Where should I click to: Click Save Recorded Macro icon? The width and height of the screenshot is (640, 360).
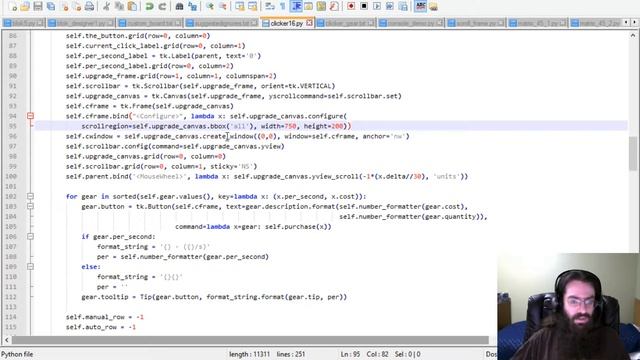[x=402, y=6]
